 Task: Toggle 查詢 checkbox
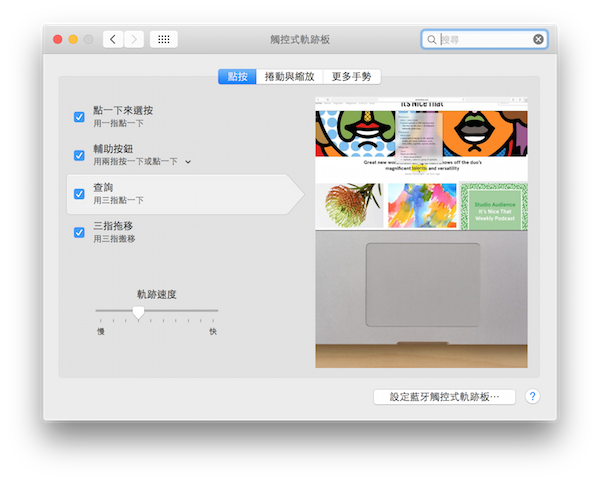(79, 194)
